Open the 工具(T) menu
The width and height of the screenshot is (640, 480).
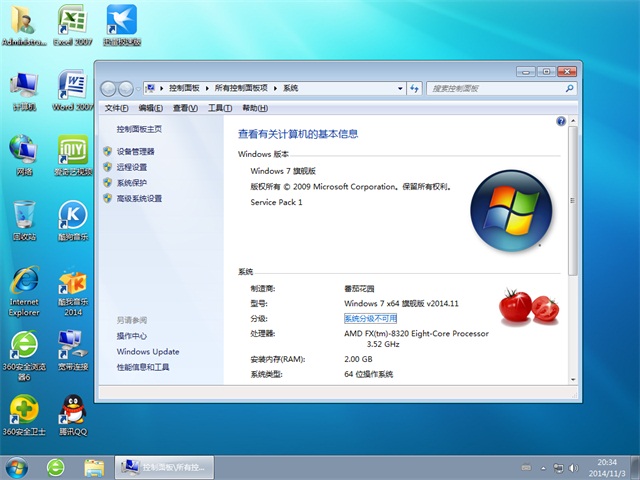[x=220, y=108]
